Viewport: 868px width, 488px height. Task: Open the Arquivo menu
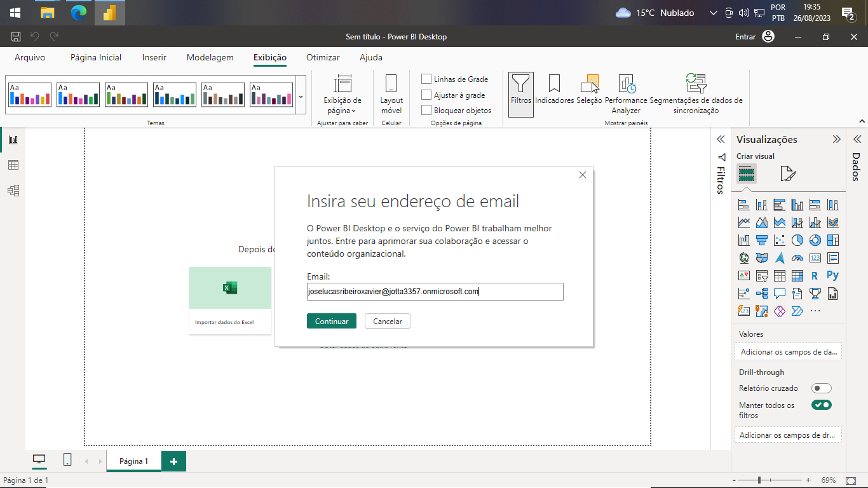30,57
